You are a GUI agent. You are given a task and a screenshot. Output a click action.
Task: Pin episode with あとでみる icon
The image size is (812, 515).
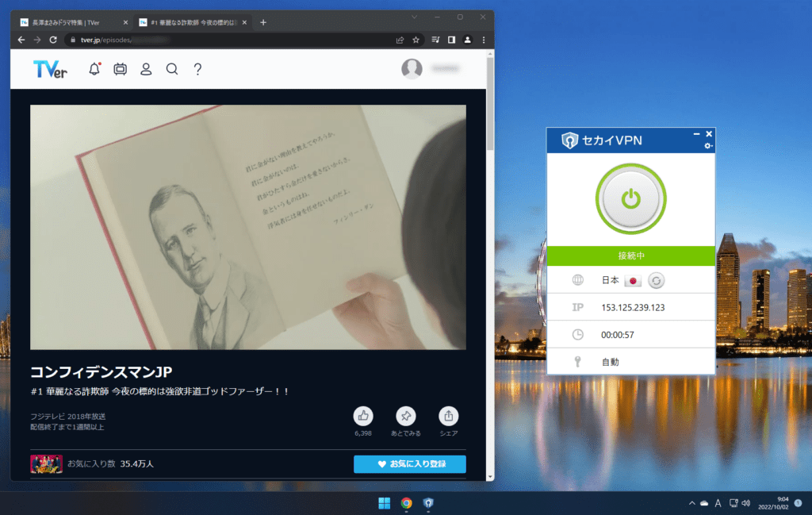[x=405, y=416]
